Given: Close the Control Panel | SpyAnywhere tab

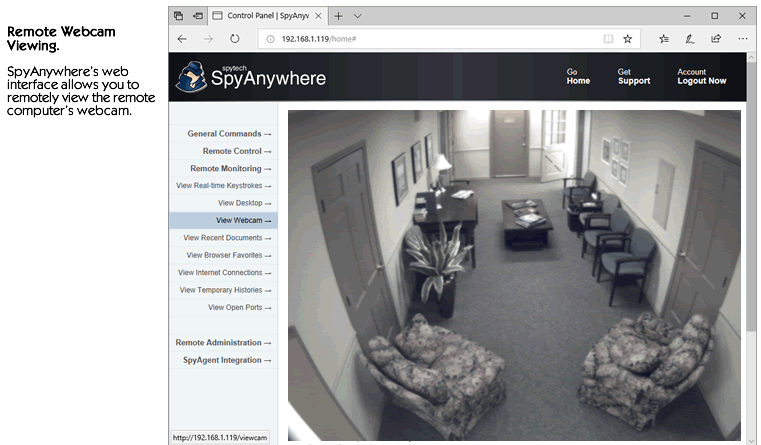Looking at the screenshot, I should [318, 16].
